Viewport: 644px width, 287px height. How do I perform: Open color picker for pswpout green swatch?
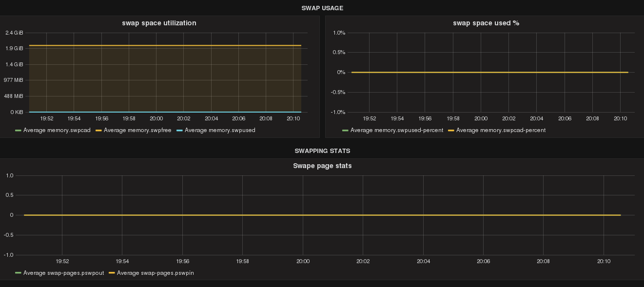[19, 273]
